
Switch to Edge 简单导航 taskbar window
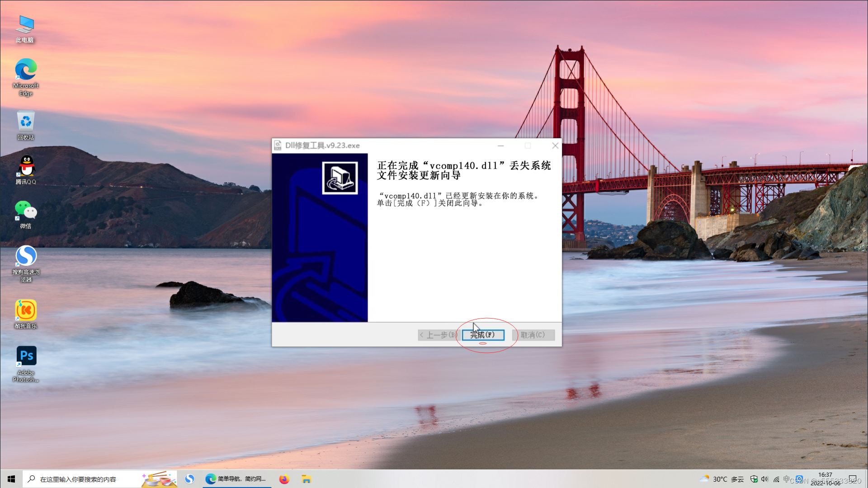[x=236, y=479]
